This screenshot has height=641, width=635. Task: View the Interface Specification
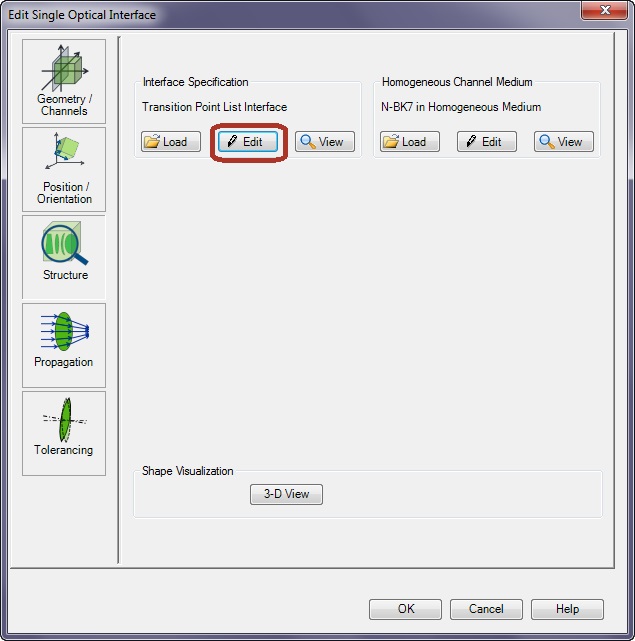[x=325, y=142]
